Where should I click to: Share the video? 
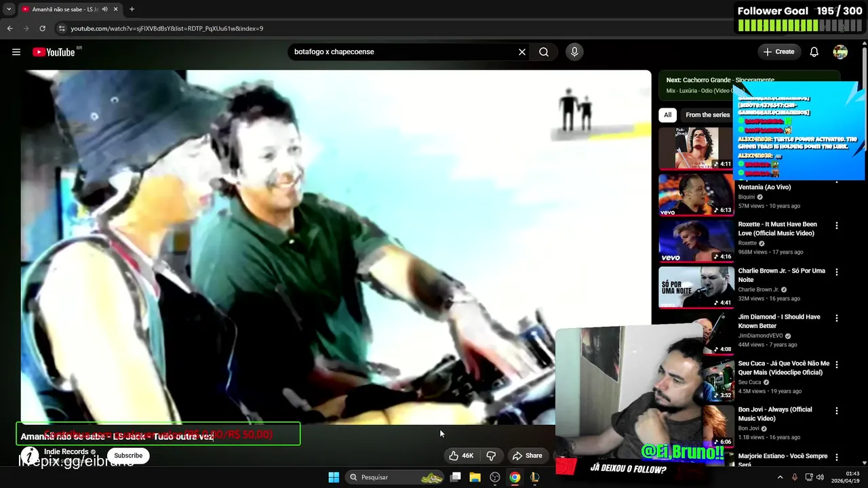click(x=527, y=455)
